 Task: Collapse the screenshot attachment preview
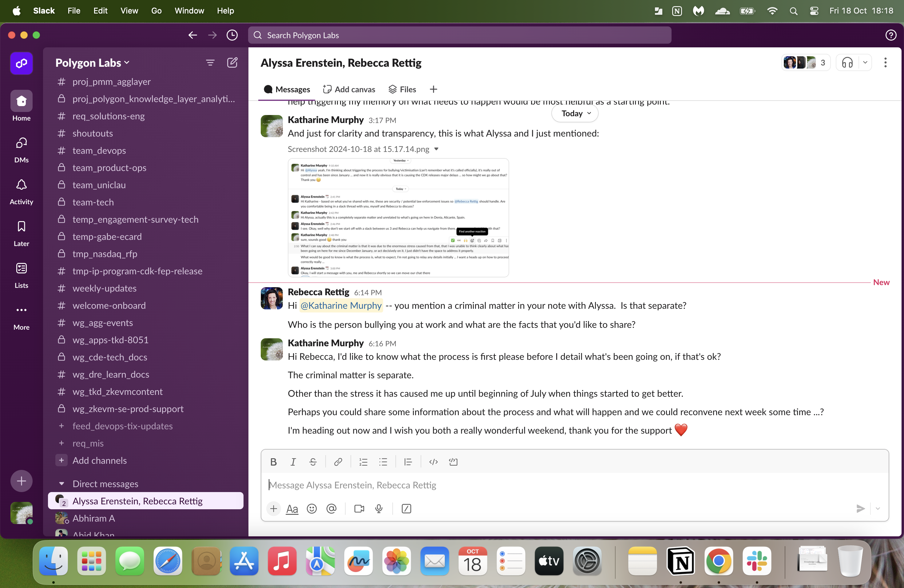(x=436, y=149)
